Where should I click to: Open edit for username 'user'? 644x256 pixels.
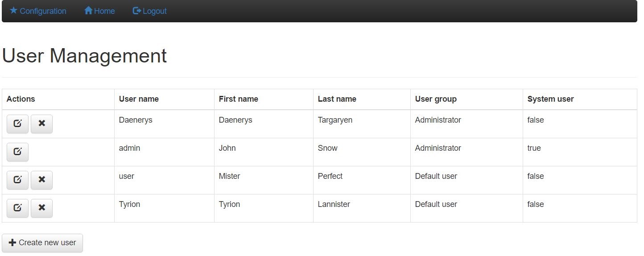[x=17, y=180]
